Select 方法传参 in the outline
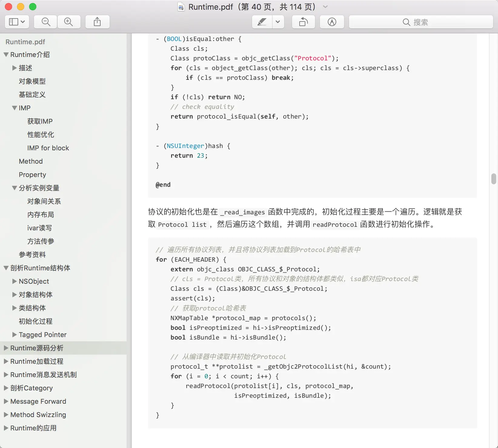498x448 pixels. click(x=41, y=241)
